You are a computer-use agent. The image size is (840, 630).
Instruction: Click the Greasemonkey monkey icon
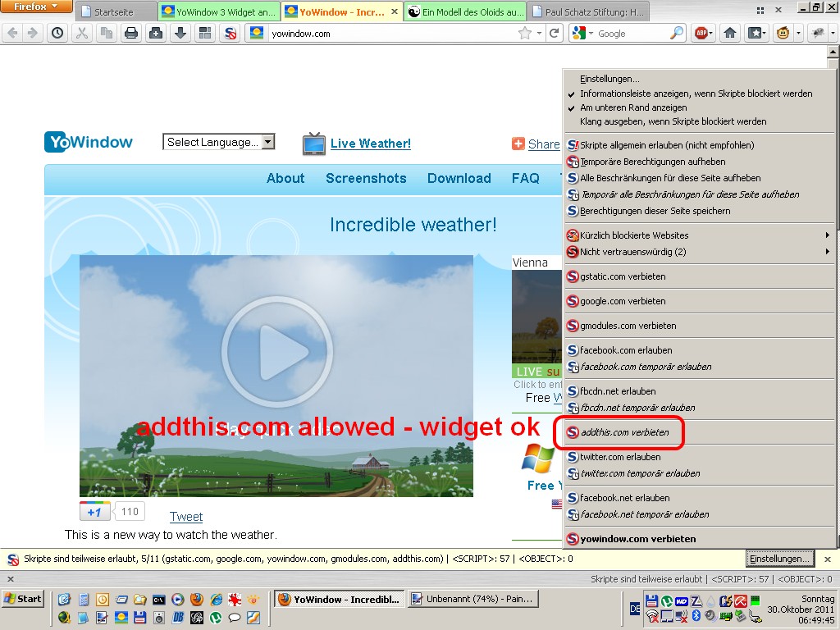click(x=783, y=33)
